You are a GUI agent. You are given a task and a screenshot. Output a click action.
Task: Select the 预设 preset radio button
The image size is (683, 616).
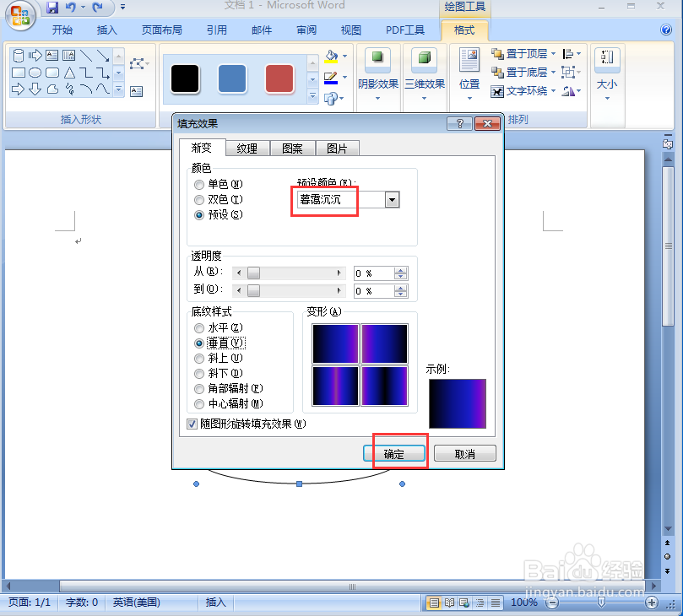coord(199,215)
